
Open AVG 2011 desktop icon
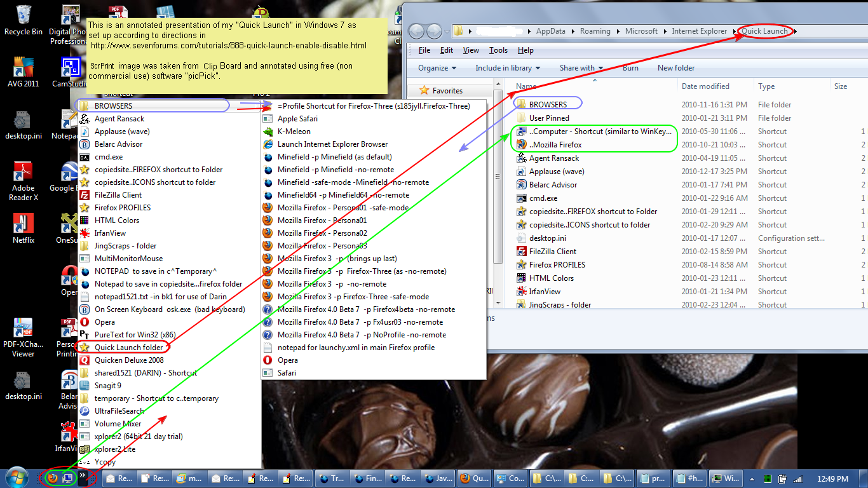[24, 72]
